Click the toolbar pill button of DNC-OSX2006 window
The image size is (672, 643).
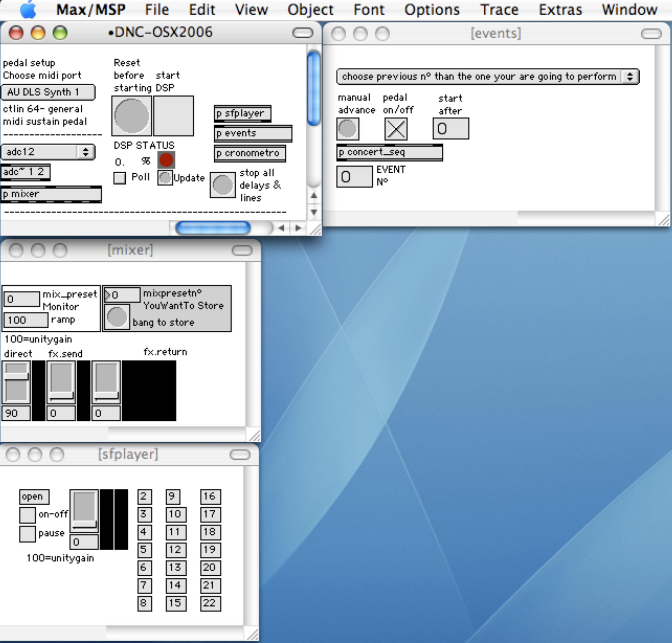(x=303, y=33)
